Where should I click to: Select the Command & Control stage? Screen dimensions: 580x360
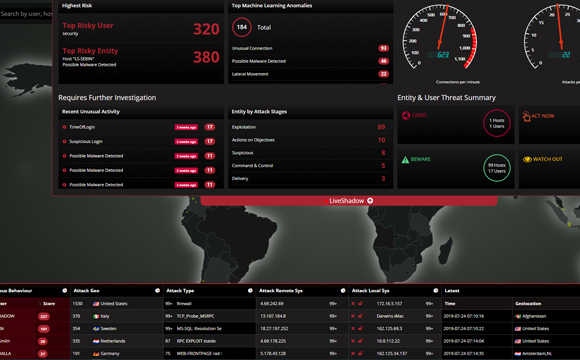click(310, 165)
